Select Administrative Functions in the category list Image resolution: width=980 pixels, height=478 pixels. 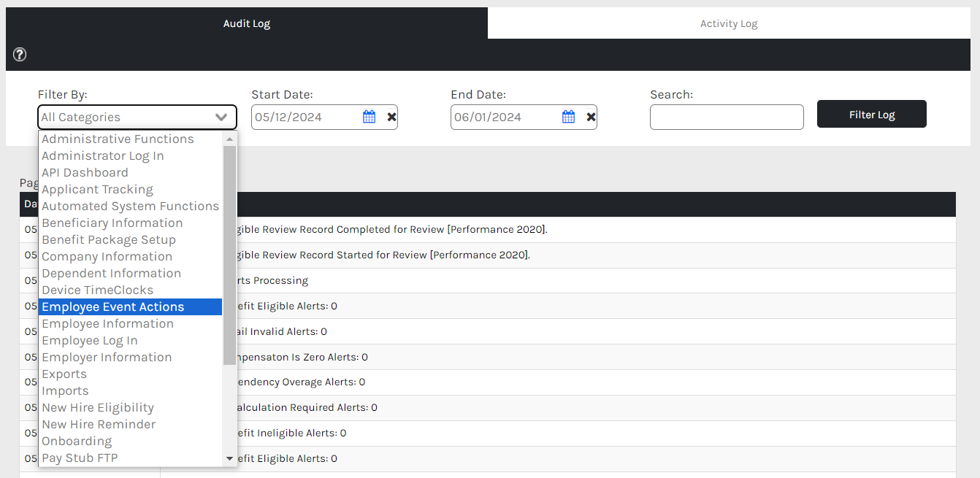131,139
